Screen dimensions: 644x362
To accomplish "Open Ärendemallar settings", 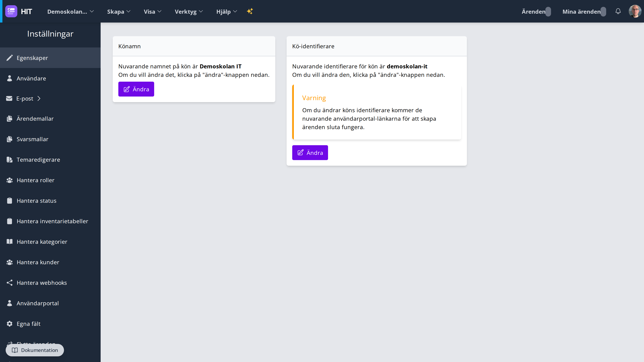I will click(50, 119).
